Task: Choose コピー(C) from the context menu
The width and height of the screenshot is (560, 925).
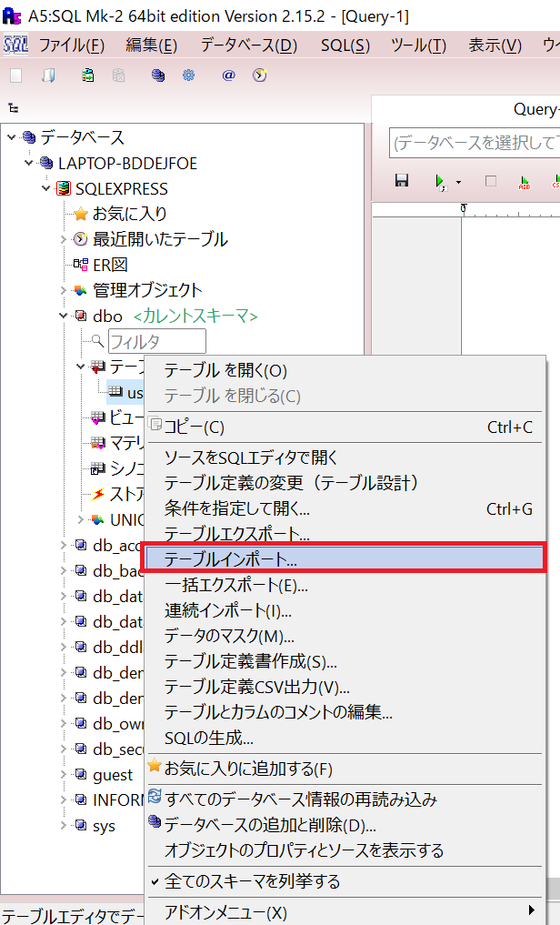Action: pyautogui.click(x=345, y=427)
